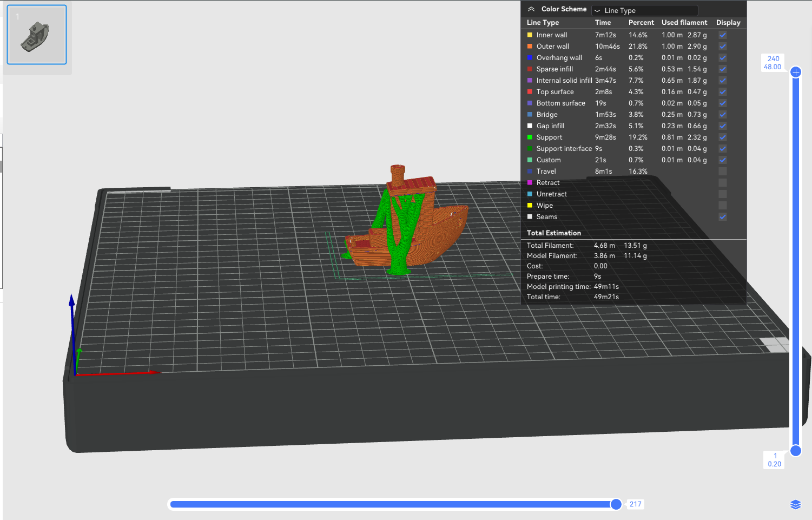
Task: Click the plus handle on the vertical layer slider
Action: pos(796,72)
